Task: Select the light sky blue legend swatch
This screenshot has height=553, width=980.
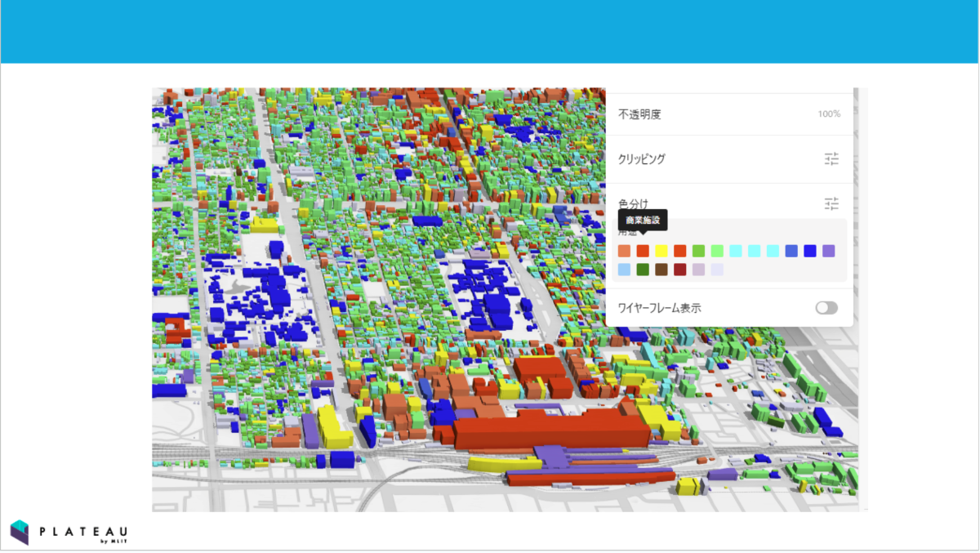Action: coord(624,270)
